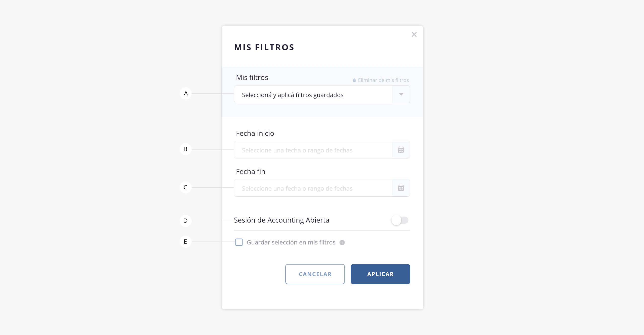The width and height of the screenshot is (644, 335).
Task: Click the annotation marker A
Action: pyautogui.click(x=186, y=93)
